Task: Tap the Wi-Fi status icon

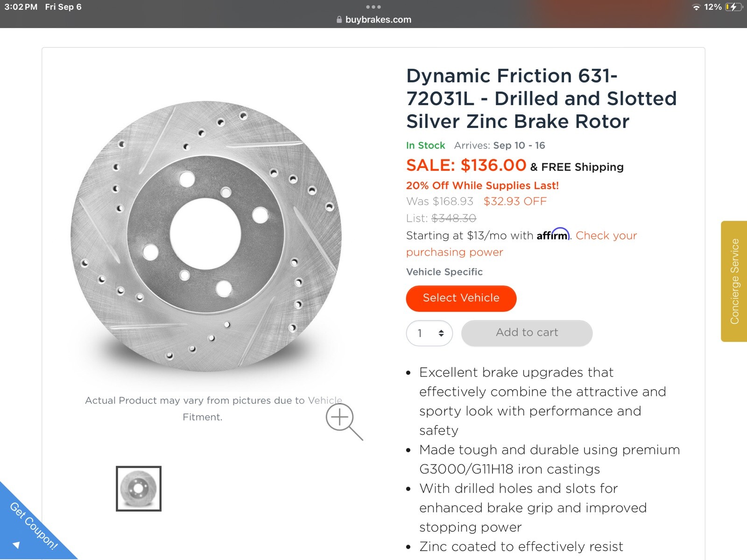Action: [x=696, y=7]
